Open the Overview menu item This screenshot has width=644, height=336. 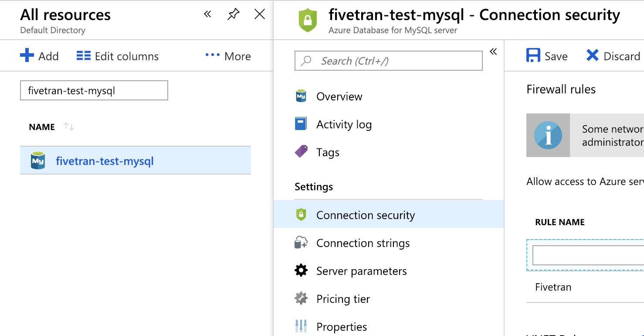pos(339,96)
